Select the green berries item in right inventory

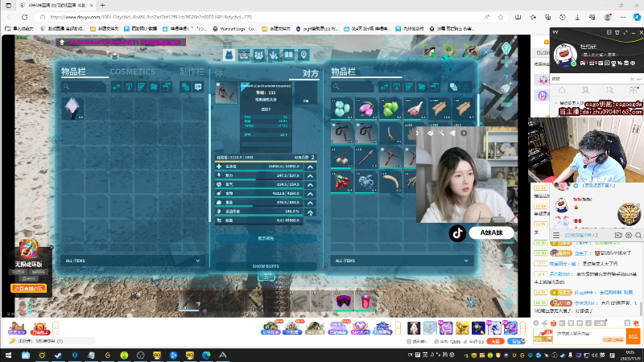pos(390,109)
